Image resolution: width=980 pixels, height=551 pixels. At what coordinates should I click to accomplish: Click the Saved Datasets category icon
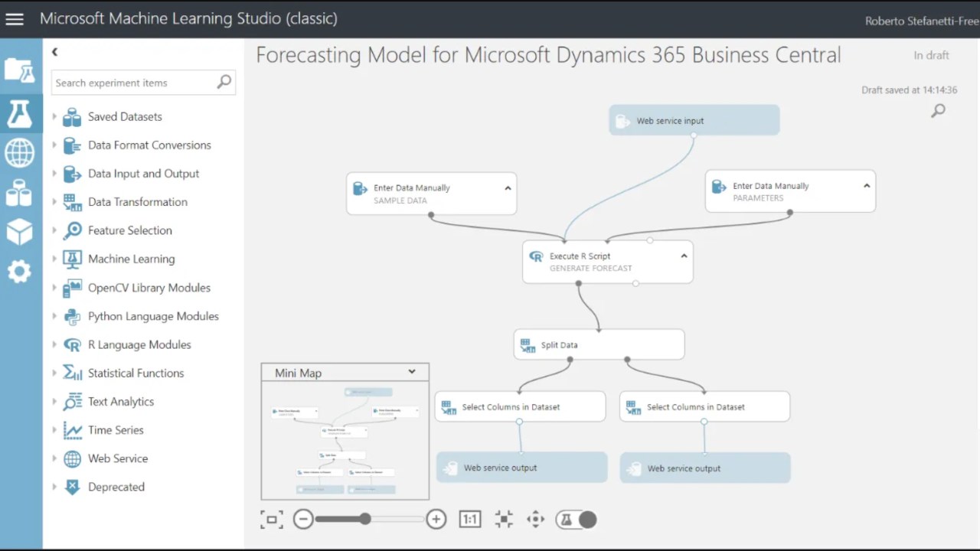(x=72, y=117)
